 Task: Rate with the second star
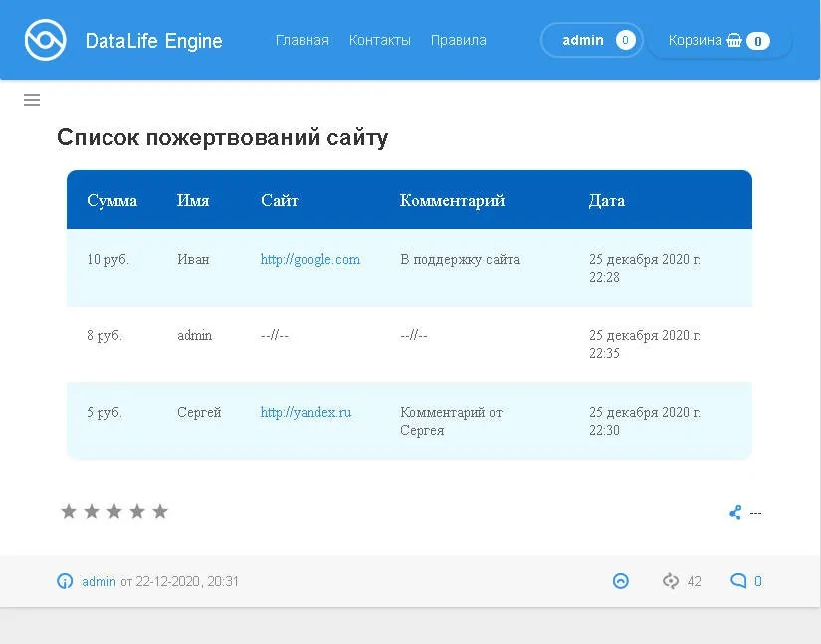[92, 511]
